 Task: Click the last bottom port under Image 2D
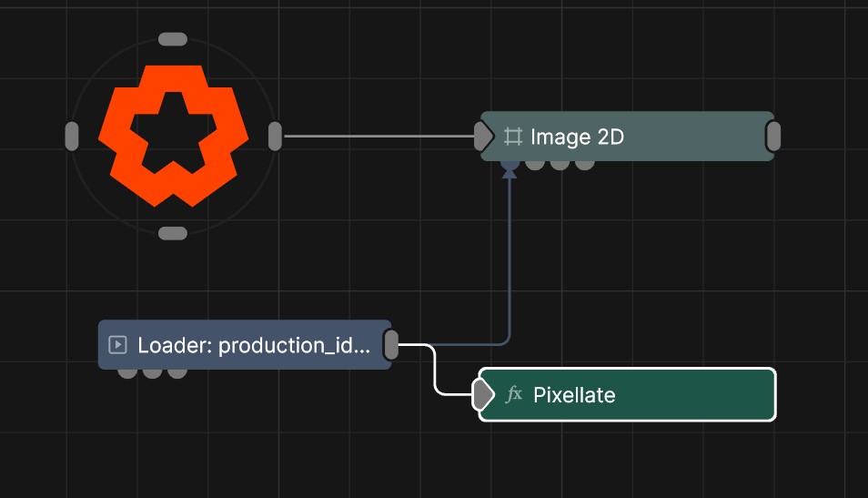(x=585, y=165)
